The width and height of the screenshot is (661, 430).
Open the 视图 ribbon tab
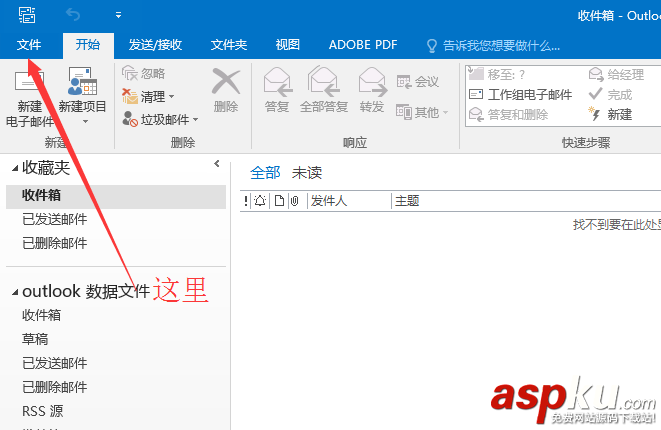[x=288, y=45]
